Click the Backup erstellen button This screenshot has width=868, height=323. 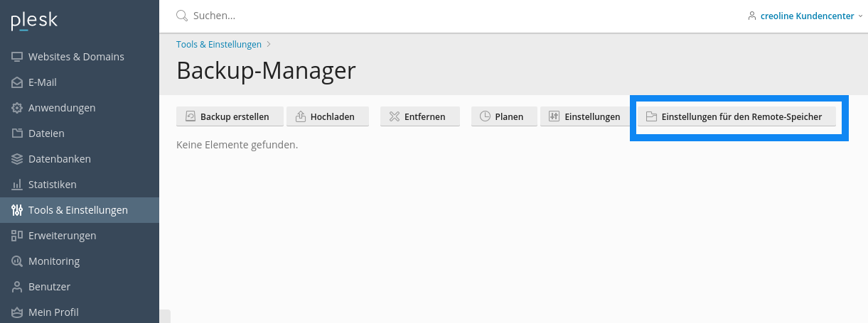point(230,116)
